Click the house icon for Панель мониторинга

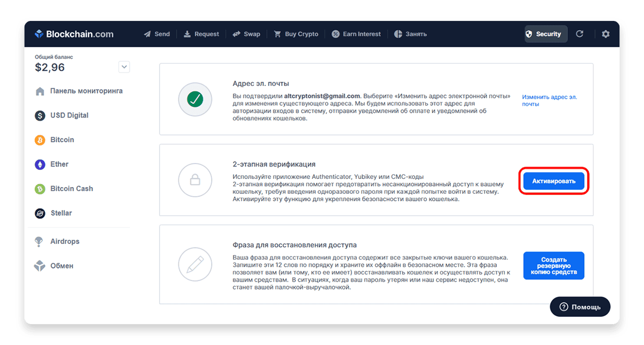40,91
